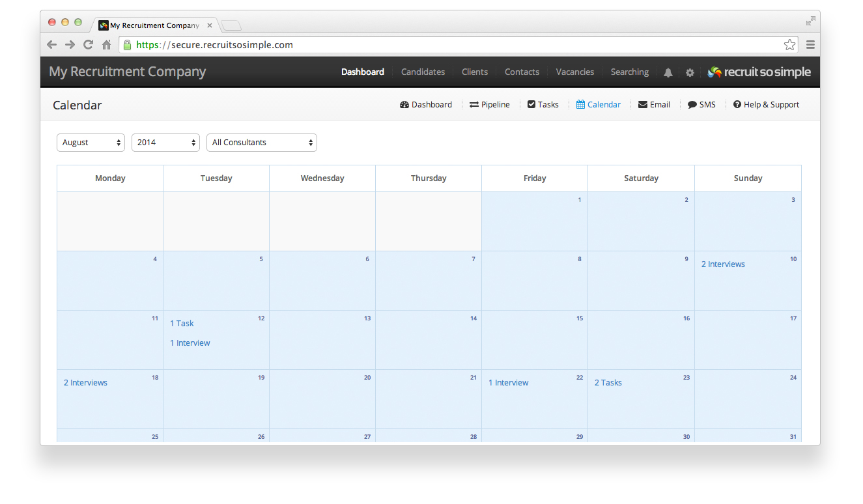The image size is (863, 504).
Task: Open Contacts in the top navigation
Action: coord(522,72)
